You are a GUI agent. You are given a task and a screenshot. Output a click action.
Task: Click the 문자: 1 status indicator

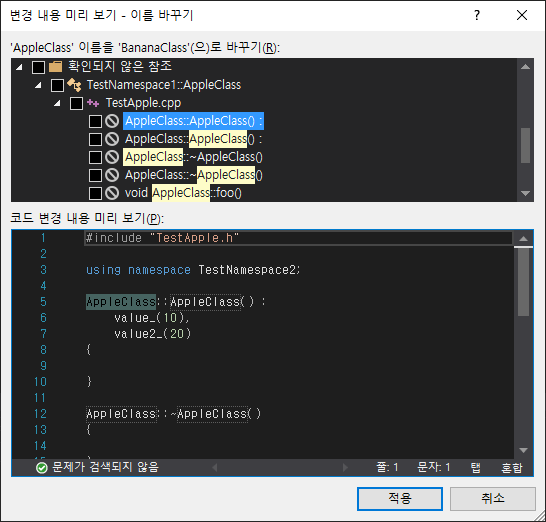[x=434, y=468]
